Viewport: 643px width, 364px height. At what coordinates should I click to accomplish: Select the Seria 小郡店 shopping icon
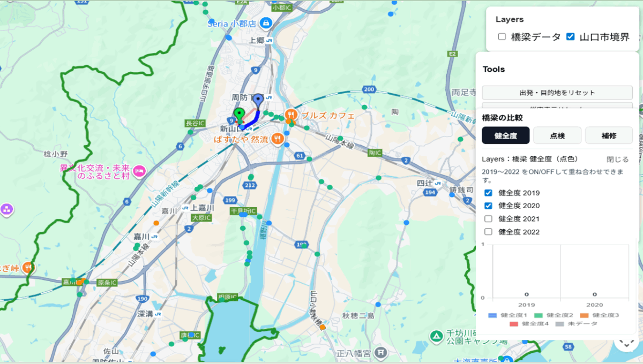[x=266, y=23]
